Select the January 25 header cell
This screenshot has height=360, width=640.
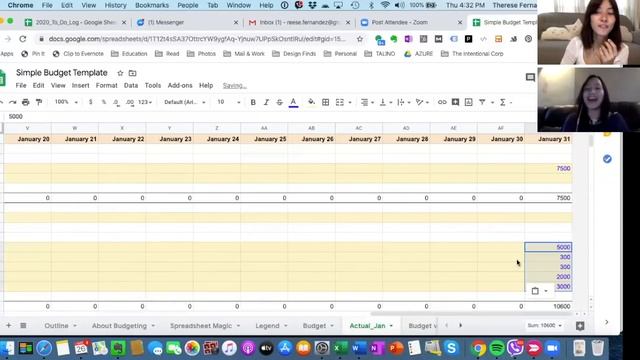click(264, 139)
